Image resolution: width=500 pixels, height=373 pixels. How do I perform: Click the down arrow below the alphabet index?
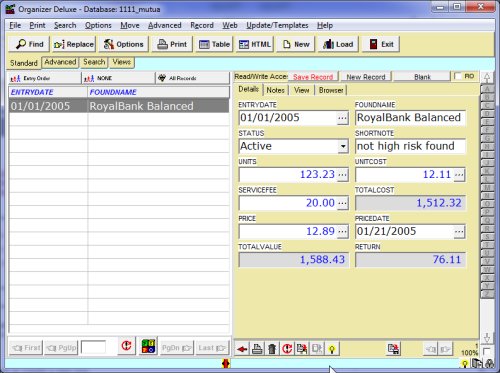(487, 337)
